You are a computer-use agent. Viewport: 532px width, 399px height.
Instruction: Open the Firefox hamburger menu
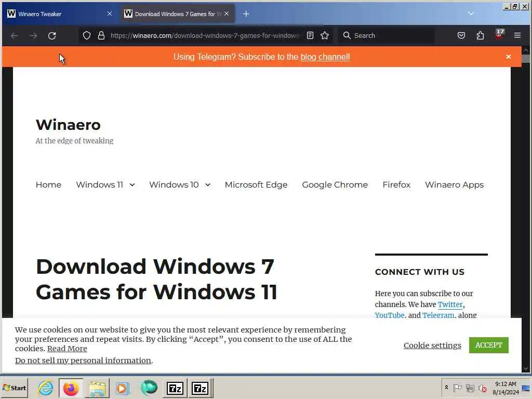click(x=517, y=35)
